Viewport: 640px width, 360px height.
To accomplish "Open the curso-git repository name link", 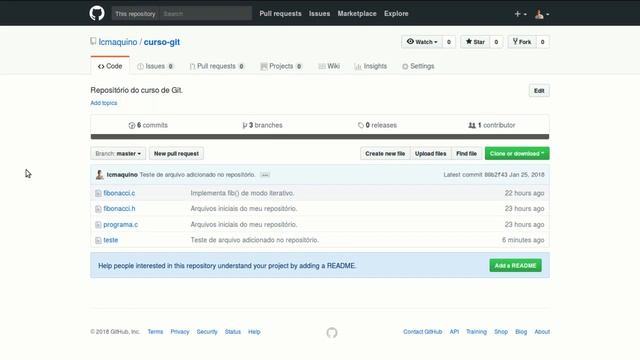I will tap(162, 42).
